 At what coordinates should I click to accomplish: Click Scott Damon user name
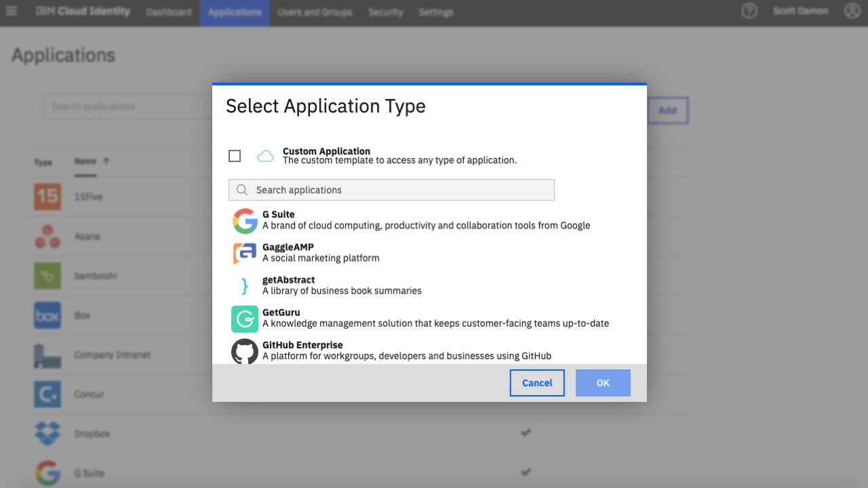pos(801,12)
